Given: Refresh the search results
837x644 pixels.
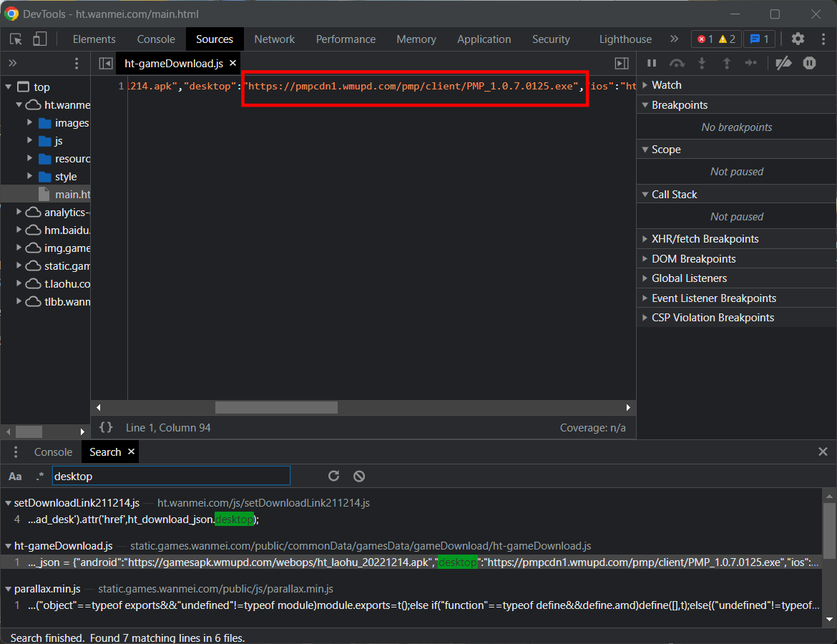Looking at the screenshot, I should coord(333,476).
